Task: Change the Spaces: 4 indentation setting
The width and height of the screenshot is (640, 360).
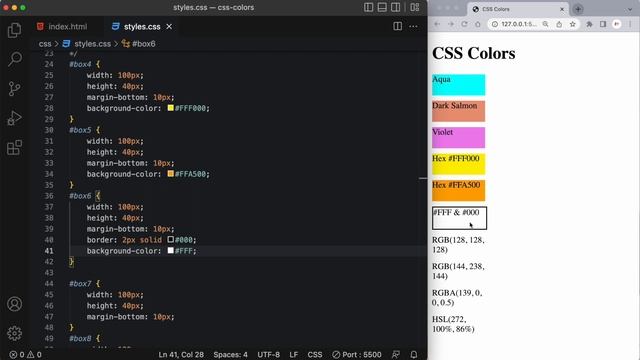Action: point(230,354)
